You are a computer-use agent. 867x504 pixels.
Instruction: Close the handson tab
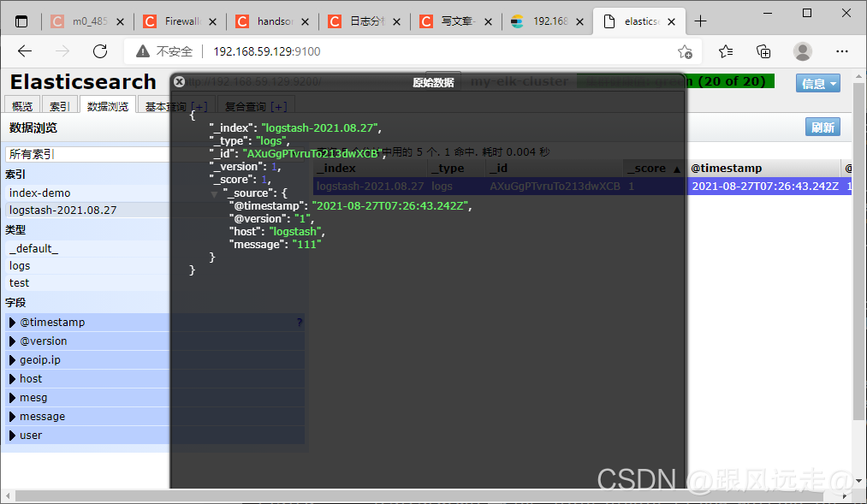pos(305,21)
